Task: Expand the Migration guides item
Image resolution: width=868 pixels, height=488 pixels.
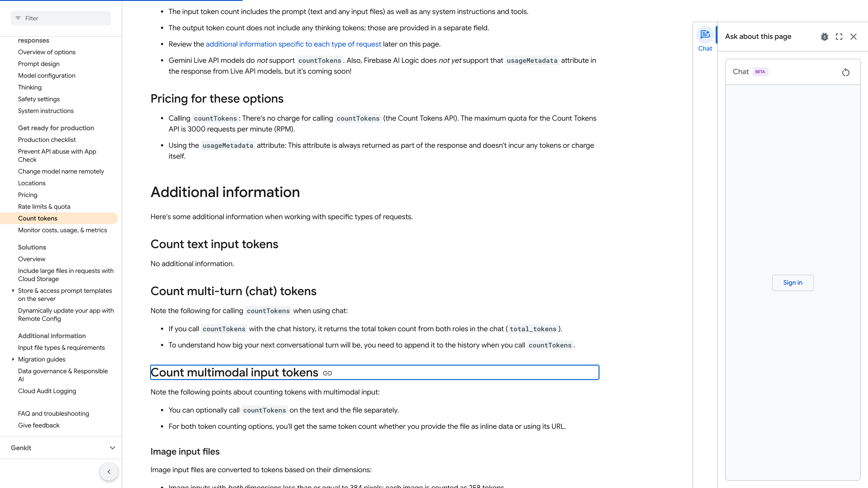Action: pyautogui.click(x=13, y=359)
